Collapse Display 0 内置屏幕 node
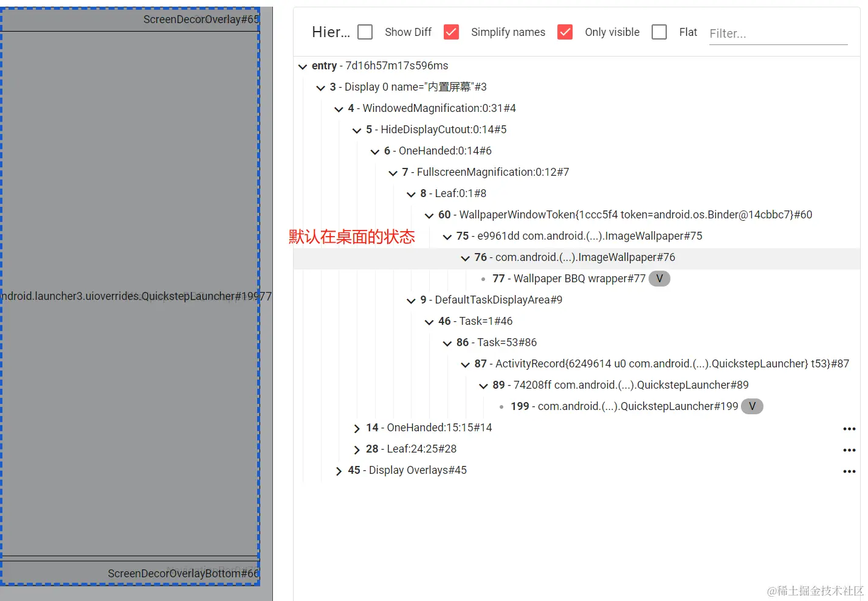868x601 pixels. pos(321,88)
